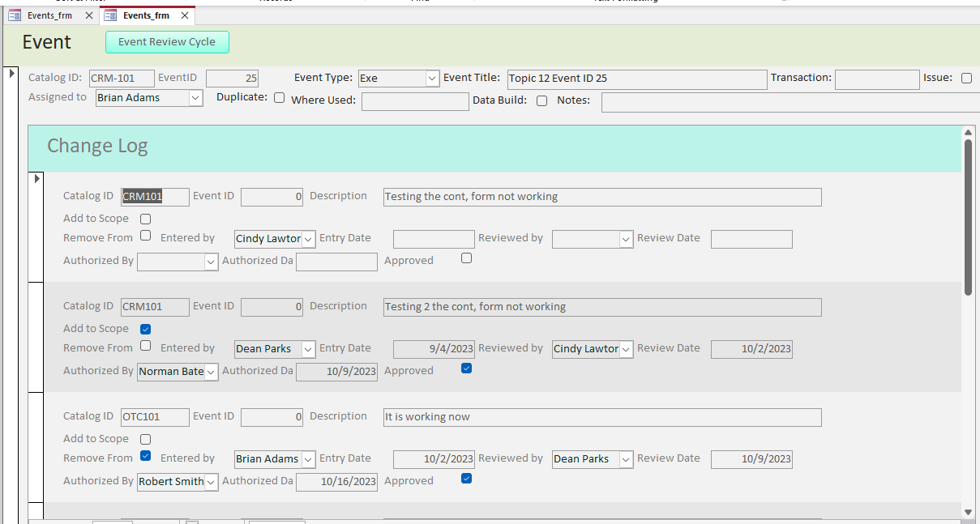Click the Change Log scroll up arrow

[968, 132]
